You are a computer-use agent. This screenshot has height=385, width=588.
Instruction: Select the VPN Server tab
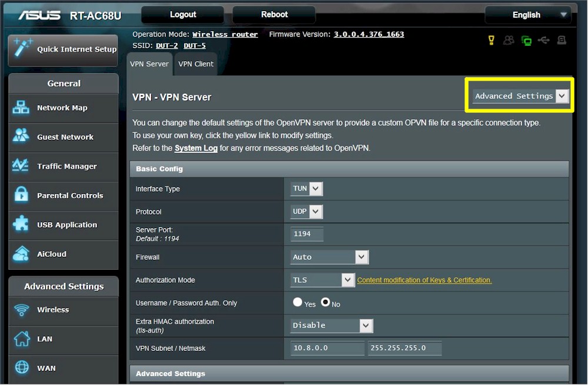click(149, 64)
